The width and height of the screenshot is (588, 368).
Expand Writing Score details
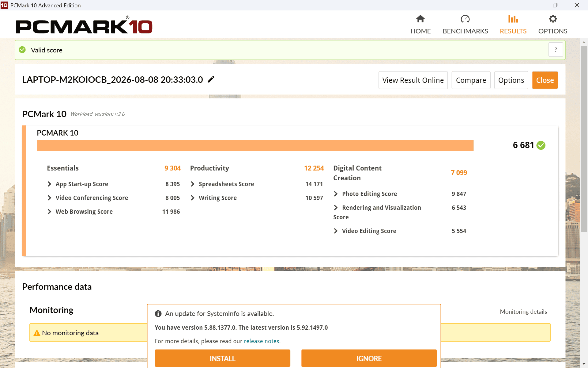[x=193, y=198]
